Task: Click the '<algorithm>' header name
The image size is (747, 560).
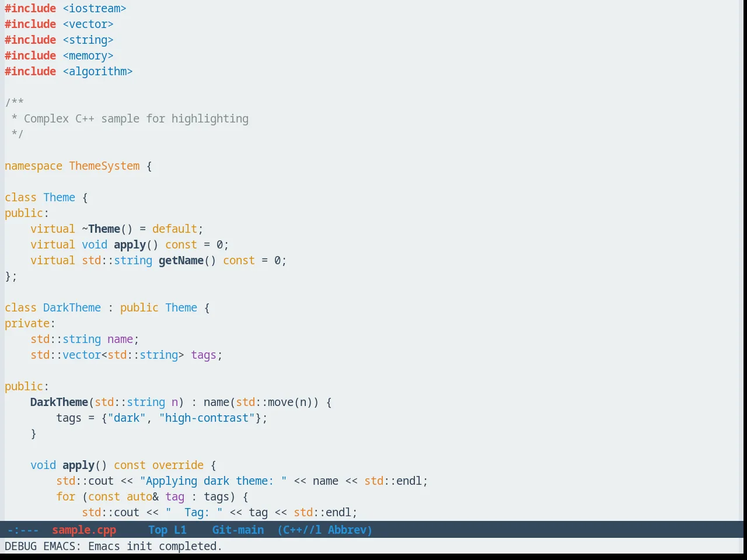Action: point(97,71)
